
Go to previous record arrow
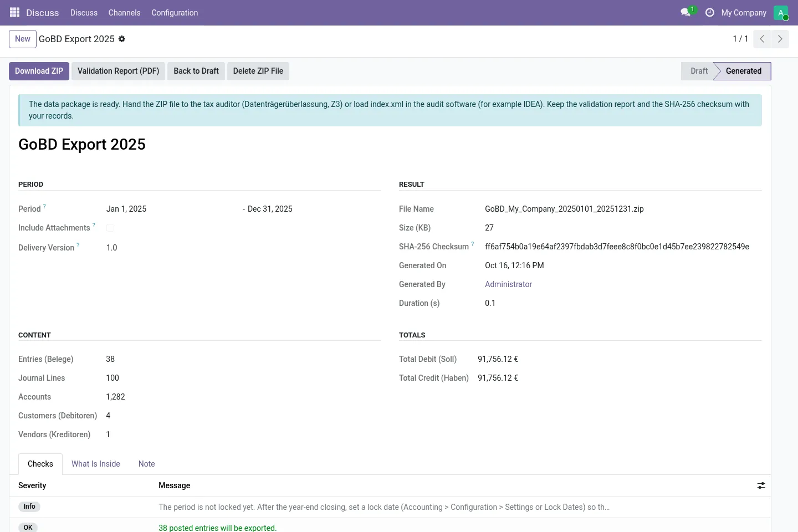click(762, 39)
